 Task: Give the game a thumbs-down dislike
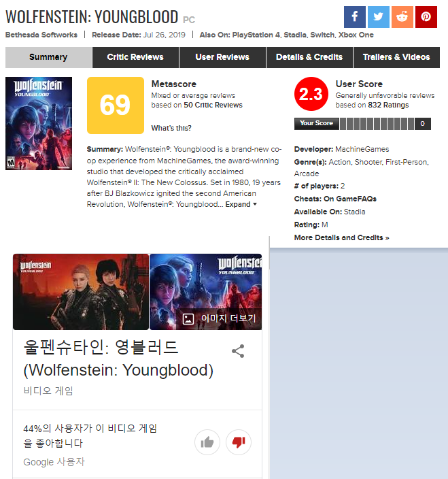239,442
